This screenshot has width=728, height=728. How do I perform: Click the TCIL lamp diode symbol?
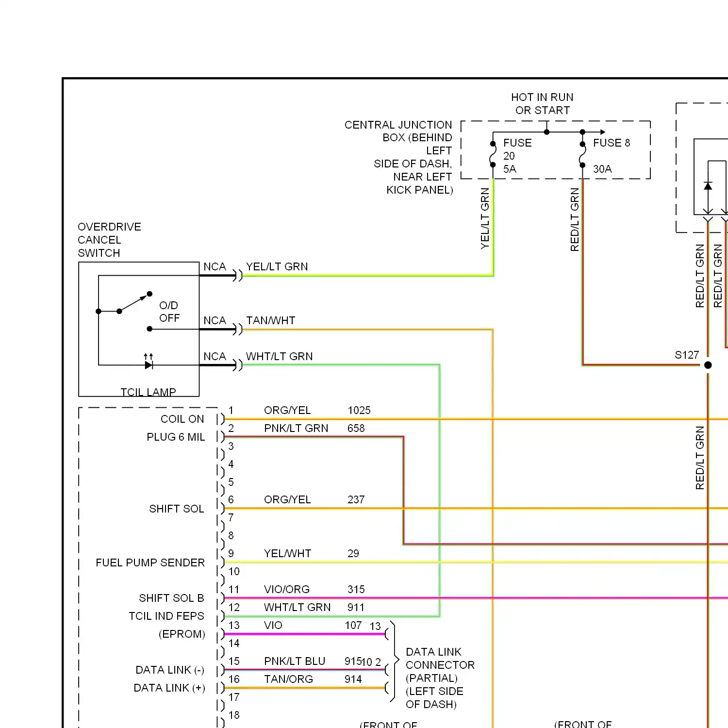[x=149, y=363]
